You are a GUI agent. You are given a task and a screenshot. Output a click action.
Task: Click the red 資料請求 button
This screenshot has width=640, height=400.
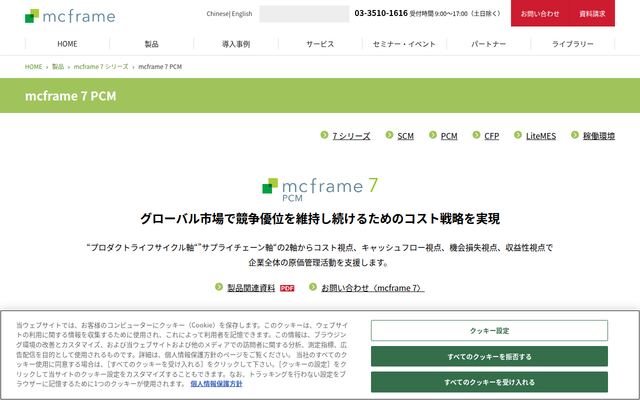tap(592, 13)
